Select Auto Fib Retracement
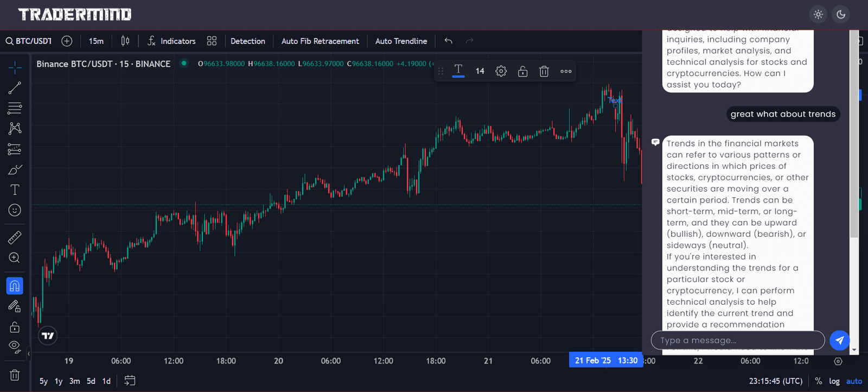 coord(320,41)
